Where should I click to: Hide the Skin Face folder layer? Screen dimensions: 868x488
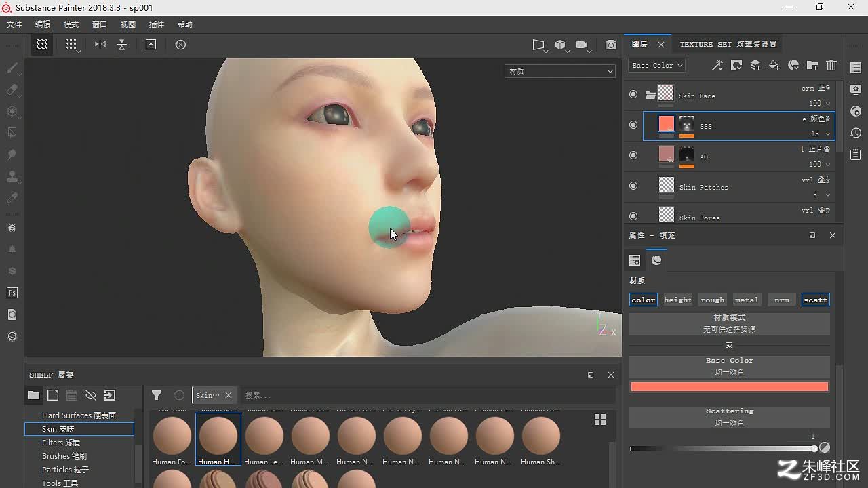point(633,95)
